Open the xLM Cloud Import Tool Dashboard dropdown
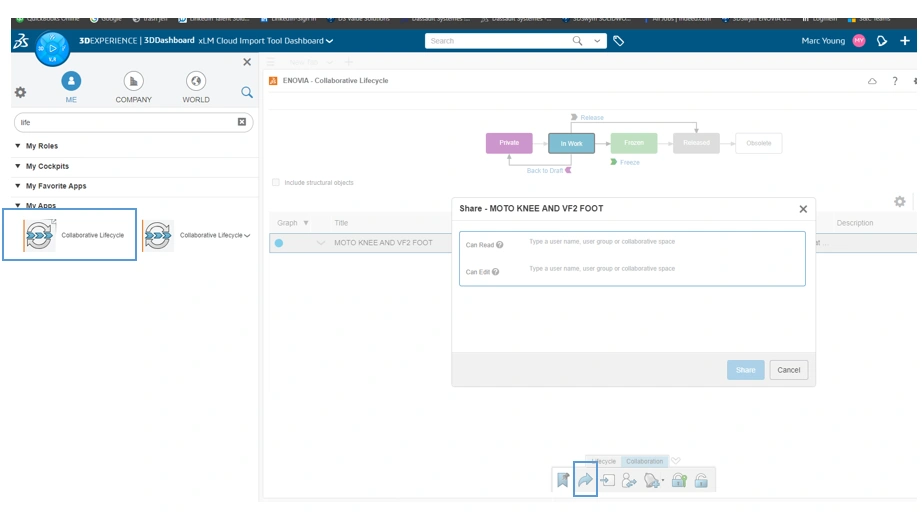922x519 pixels. point(329,41)
